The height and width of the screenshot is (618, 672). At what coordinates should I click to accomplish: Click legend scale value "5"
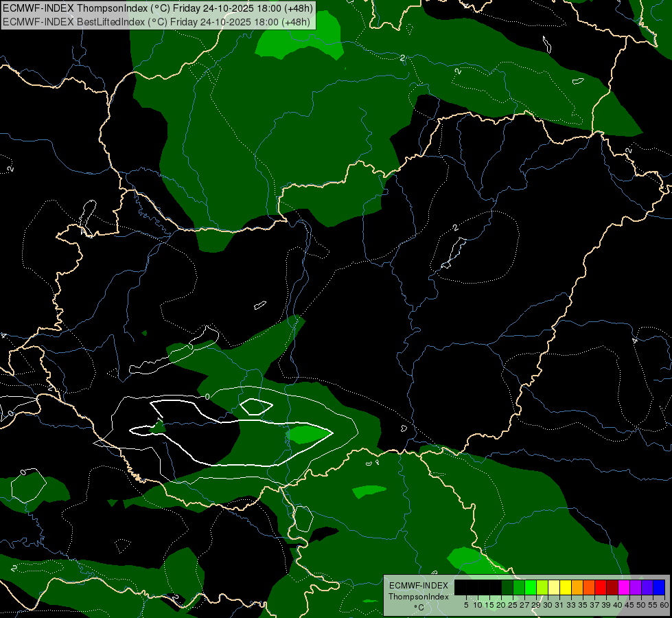[466, 605]
